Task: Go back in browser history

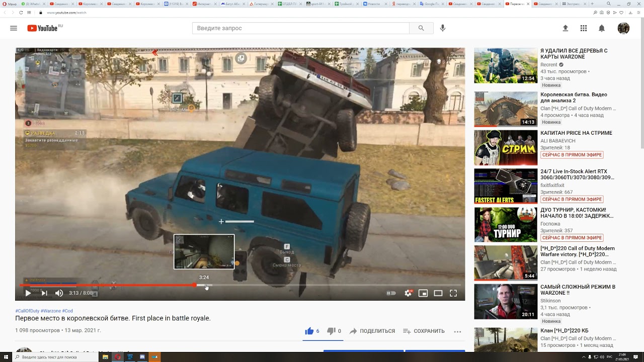Action: pos(5,12)
